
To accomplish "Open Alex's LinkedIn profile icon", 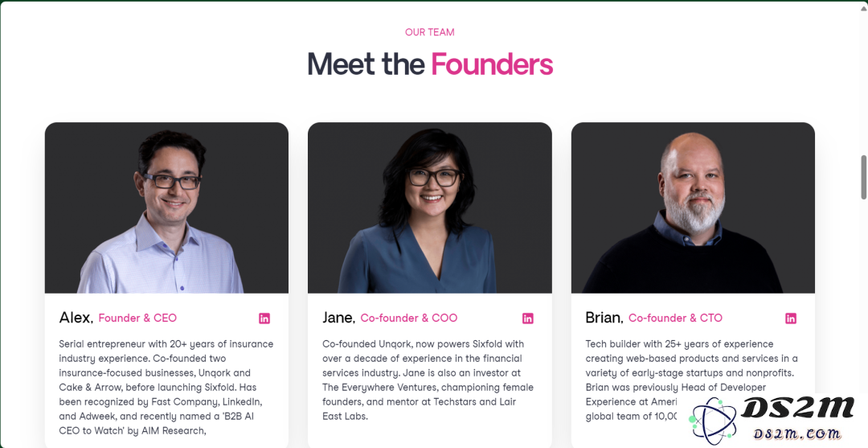I will [264, 319].
